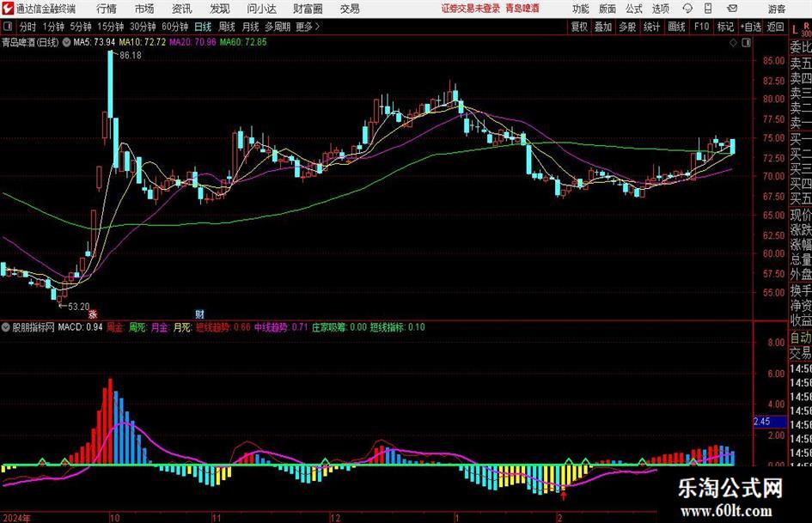Click the blue 2.45 value marker on indicator axis
The height and width of the screenshot is (523, 812).
click(x=768, y=422)
